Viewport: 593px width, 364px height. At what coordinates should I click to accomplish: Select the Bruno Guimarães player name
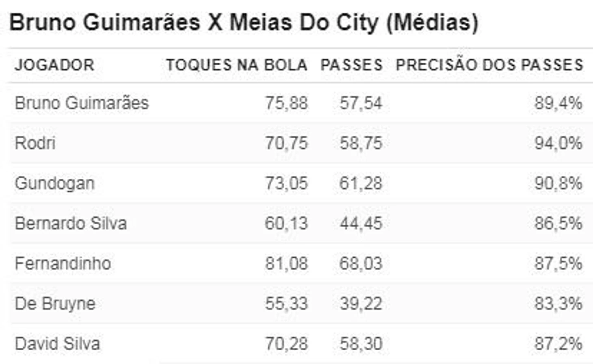(82, 103)
